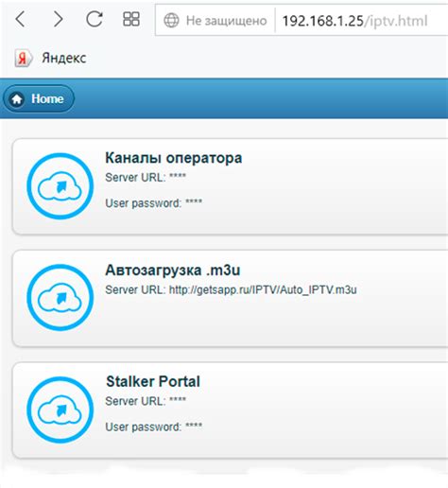Open the Каналы оператора entry
The width and height of the screenshot is (448, 488).
(x=174, y=158)
